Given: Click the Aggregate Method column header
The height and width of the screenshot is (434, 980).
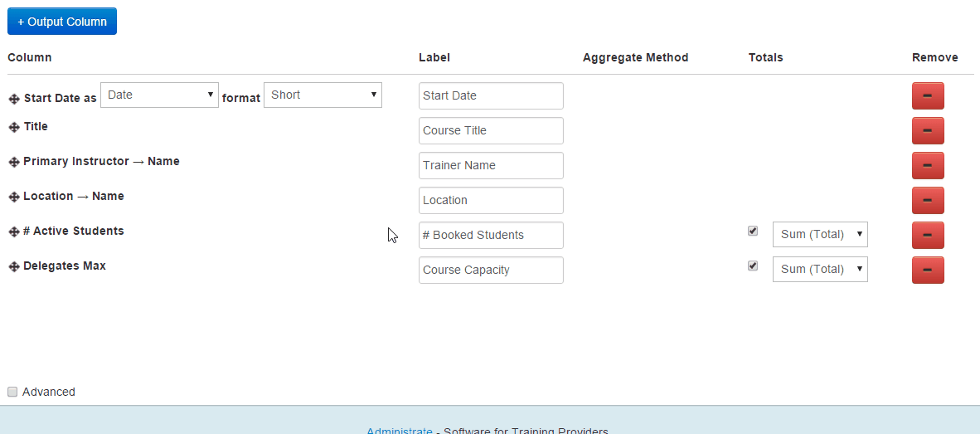Looking at the screenshot, I should (x=635, y=57).
